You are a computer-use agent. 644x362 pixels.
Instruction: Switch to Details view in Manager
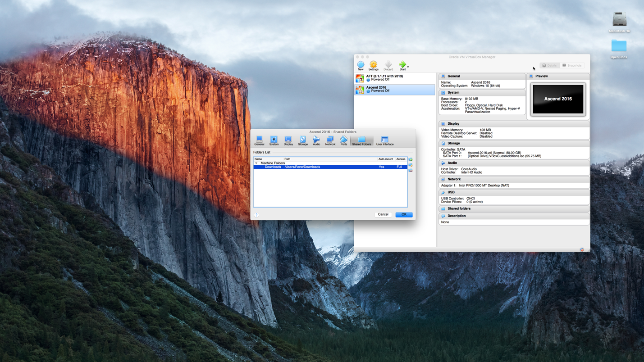550,65
